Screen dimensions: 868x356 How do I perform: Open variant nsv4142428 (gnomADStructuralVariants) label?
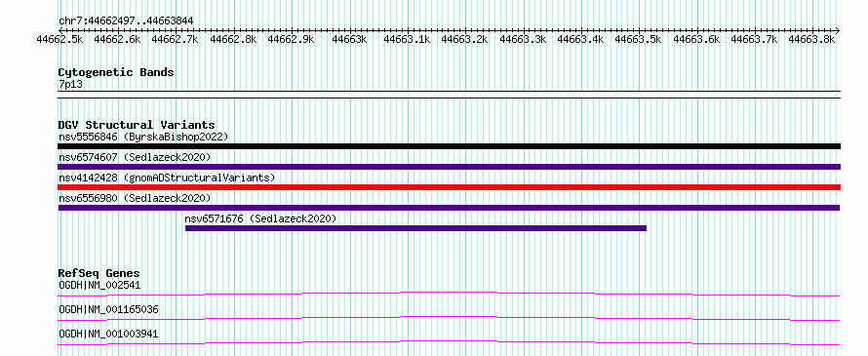click(x=167, y=178)
